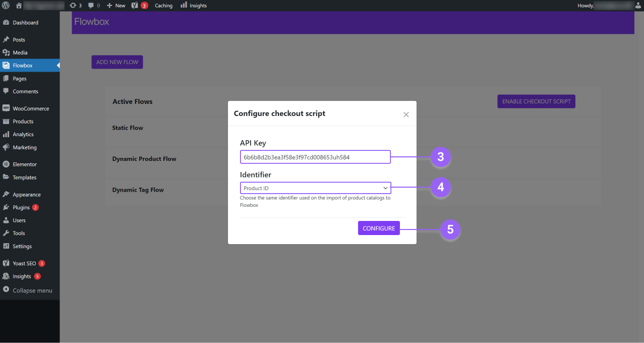Click the Analytics bars icon in sidebar
The height and width of the screenshot is (343, 644).
click(6, 135)
